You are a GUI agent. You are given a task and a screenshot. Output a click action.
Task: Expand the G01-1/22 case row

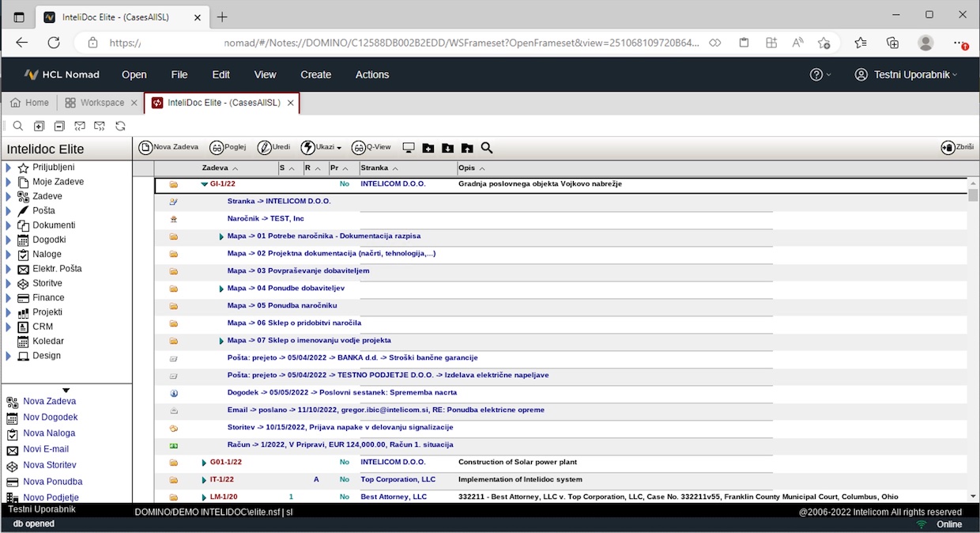pyautogui.click(x=205, y=463)
